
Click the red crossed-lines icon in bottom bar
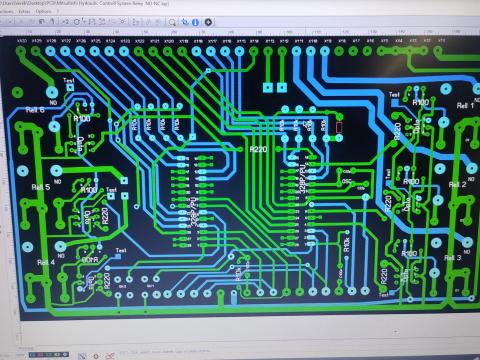[x=110, y=356]
